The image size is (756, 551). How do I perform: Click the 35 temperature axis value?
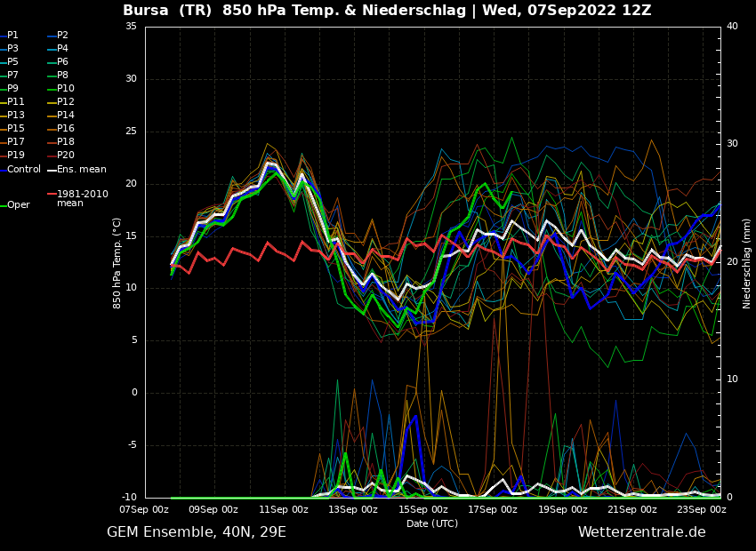click(x=131, y=27)
